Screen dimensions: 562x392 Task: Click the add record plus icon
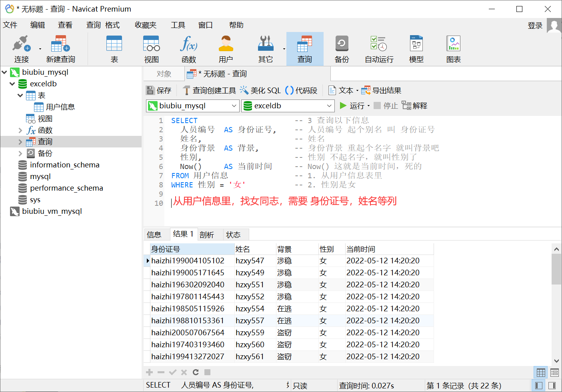click(x=150, y=372)
